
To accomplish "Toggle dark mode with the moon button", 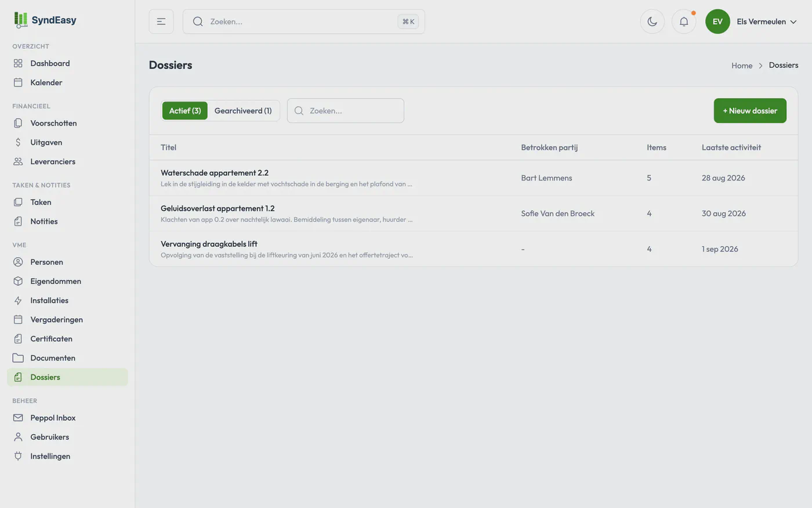I will click(652, 21).
